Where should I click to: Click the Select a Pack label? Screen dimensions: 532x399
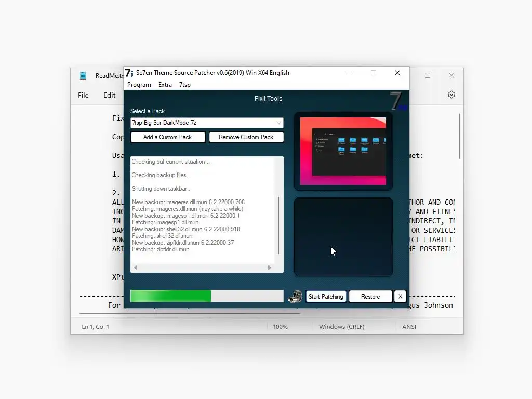148,111
